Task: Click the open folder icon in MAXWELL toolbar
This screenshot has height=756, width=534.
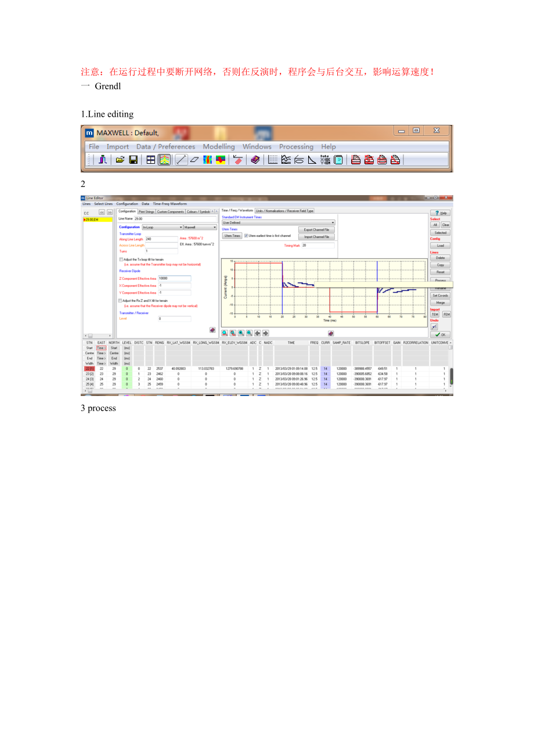Action: click(120, 160)
